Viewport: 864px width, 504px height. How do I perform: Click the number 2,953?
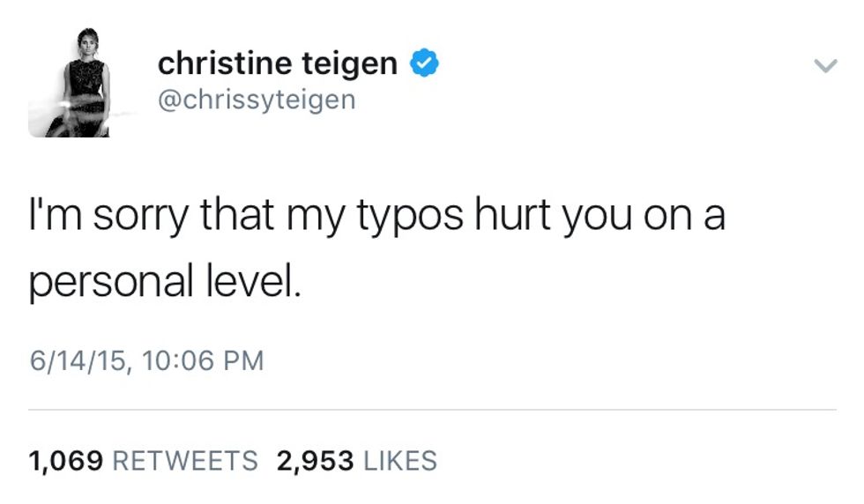(315, 461)
